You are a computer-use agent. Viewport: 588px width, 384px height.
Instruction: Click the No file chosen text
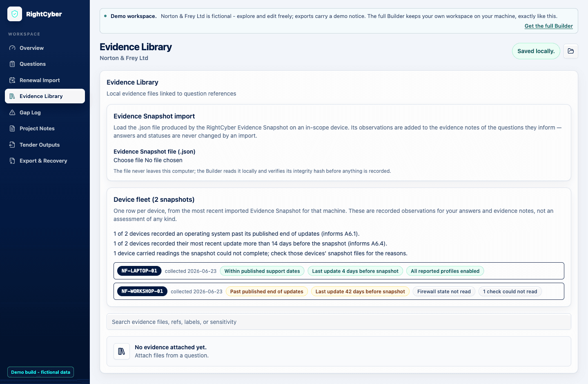164,160
